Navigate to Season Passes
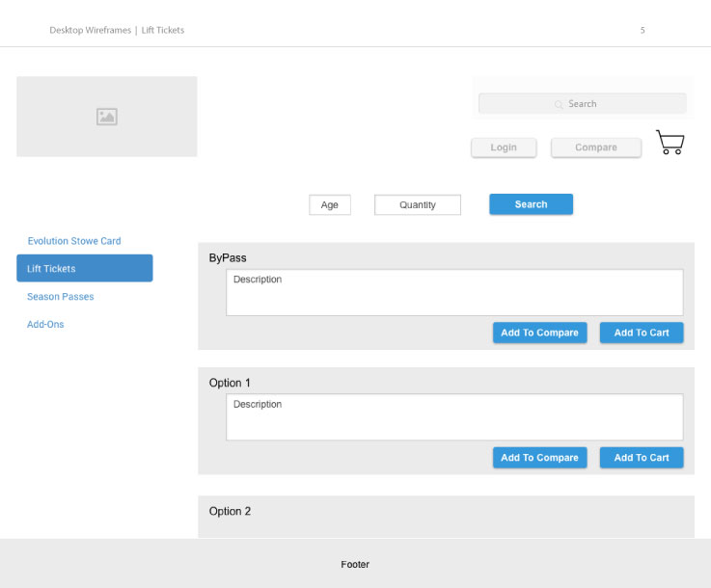 pos(61,297)
